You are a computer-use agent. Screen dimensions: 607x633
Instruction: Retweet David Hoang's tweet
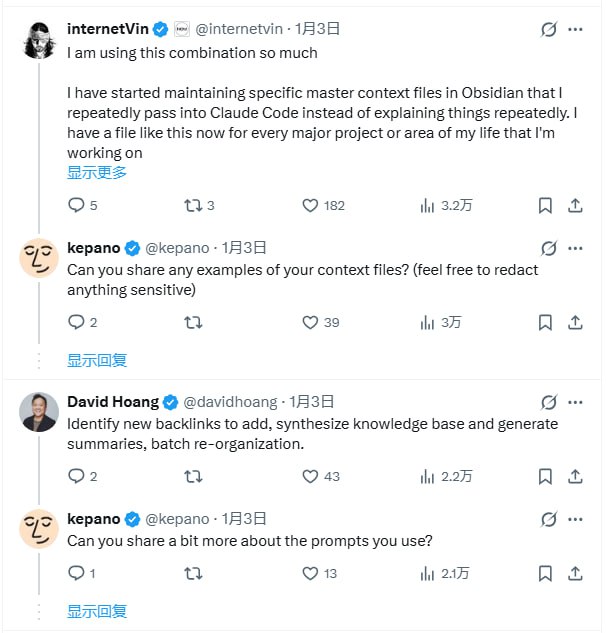click(x=193, y=476)
